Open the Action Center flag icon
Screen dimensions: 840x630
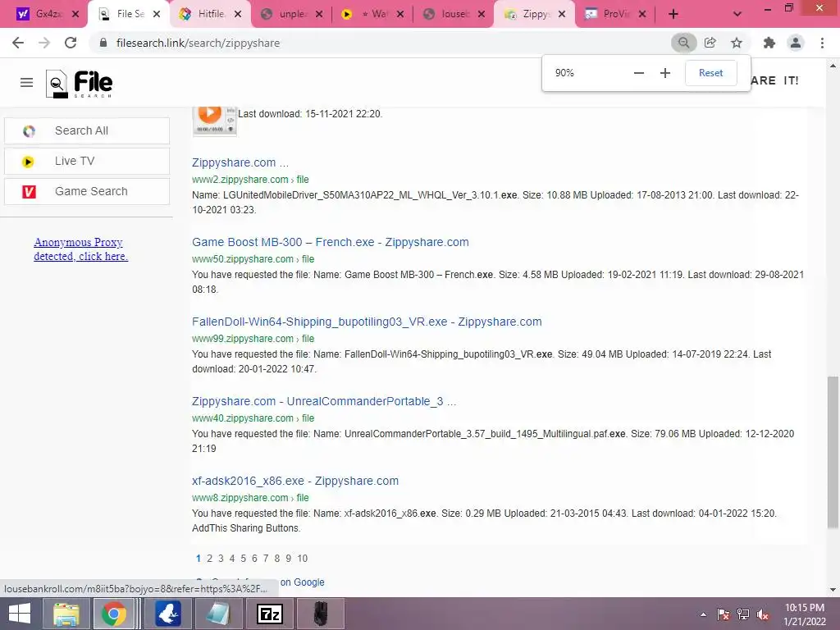tap(724, 614)
